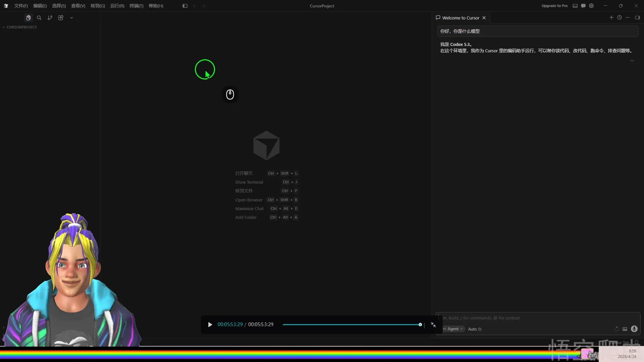This screenshot has height=362, width=644.
Task: Start a new chat with plus icon
Action: click(x=611, y=18)
